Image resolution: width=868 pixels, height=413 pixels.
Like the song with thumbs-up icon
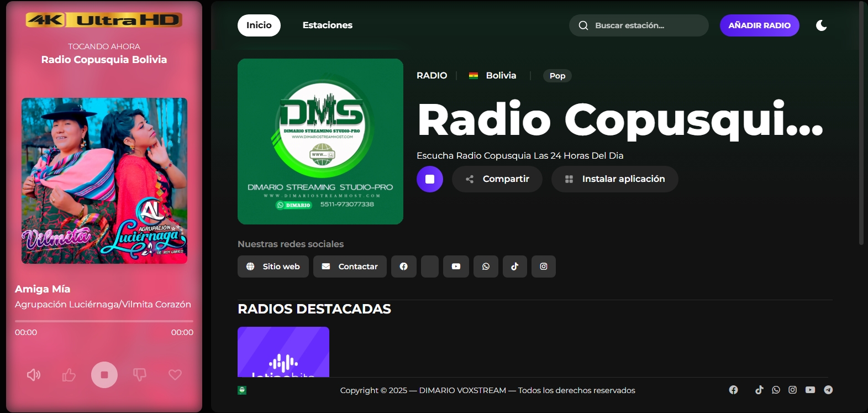point(69,375)
